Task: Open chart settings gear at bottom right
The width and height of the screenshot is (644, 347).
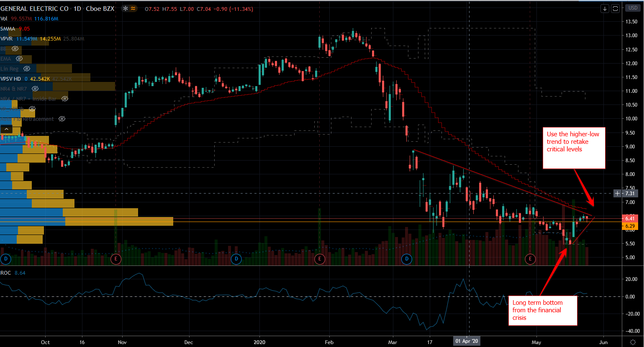Action: 633,342
